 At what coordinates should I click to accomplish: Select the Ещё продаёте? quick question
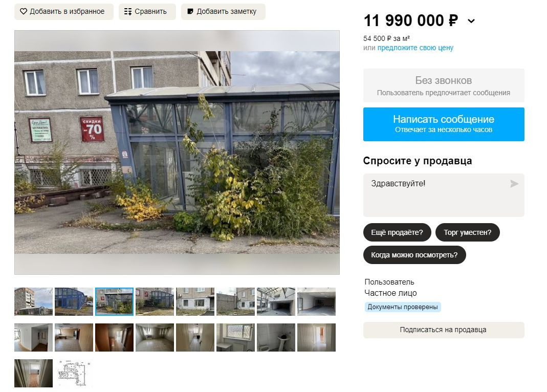point(397,232)
